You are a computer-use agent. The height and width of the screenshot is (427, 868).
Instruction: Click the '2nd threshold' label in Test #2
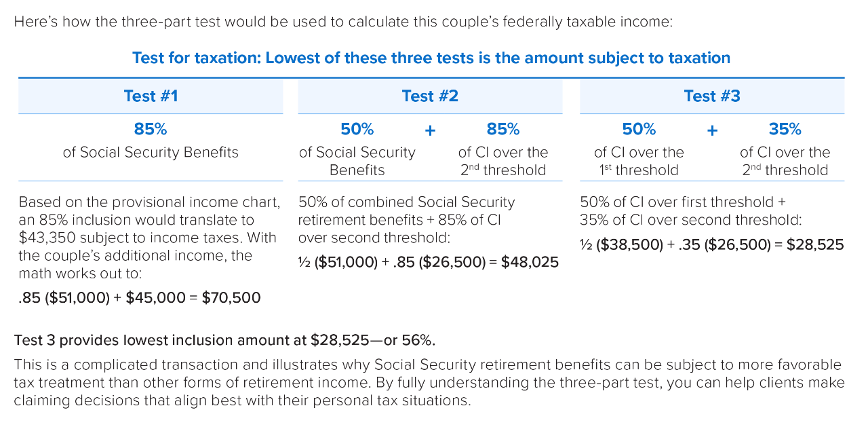[503, 170]
